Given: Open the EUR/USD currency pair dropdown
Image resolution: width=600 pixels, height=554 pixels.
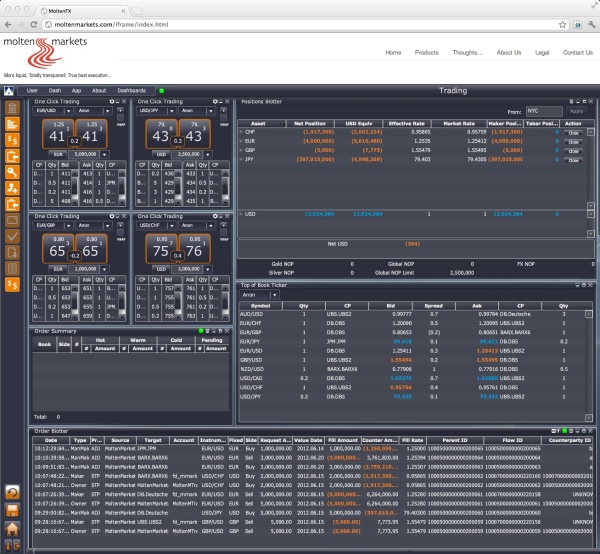Looking at the screenshot, I should tap(53, 112).
